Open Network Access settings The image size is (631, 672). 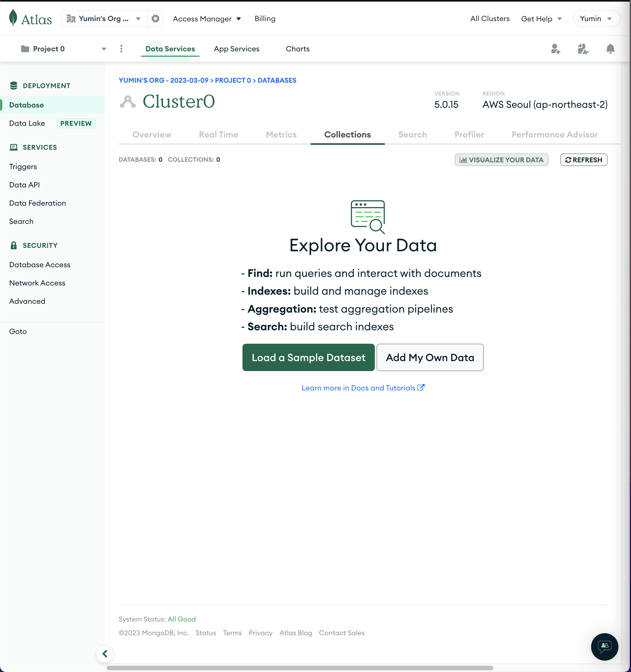tap(37, 283)
